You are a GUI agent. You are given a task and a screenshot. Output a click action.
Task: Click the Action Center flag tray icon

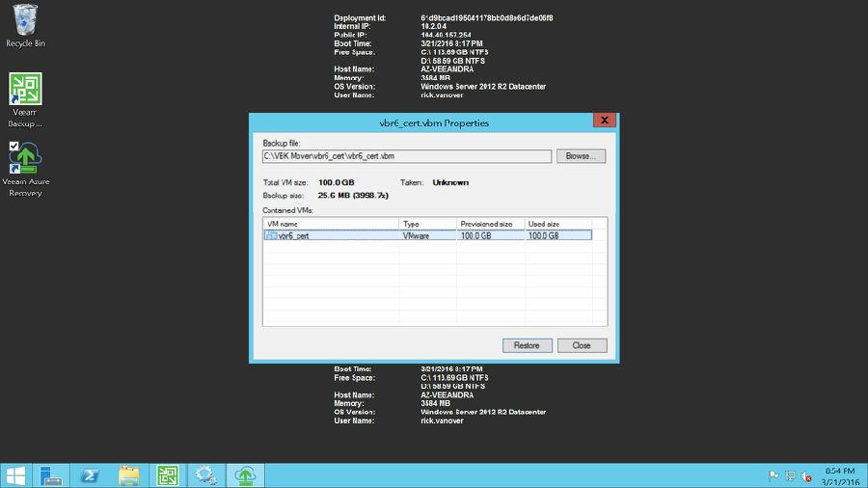pos(773,475)
